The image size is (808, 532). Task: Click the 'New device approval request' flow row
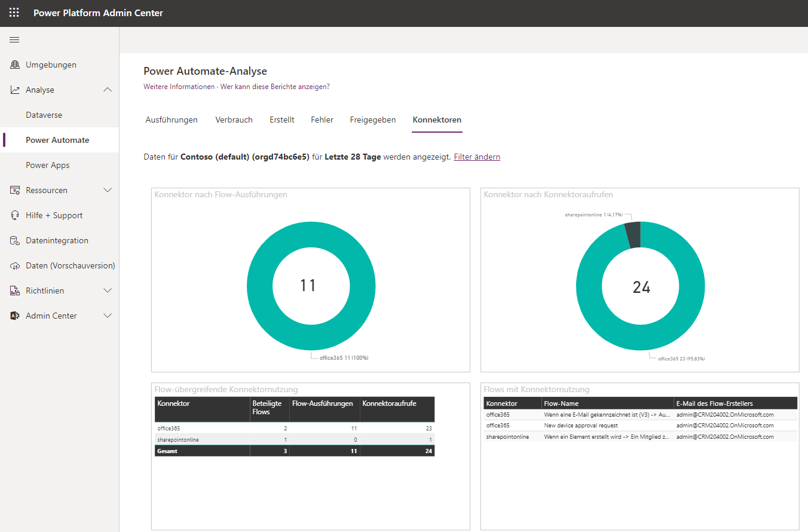click(641, 426)
